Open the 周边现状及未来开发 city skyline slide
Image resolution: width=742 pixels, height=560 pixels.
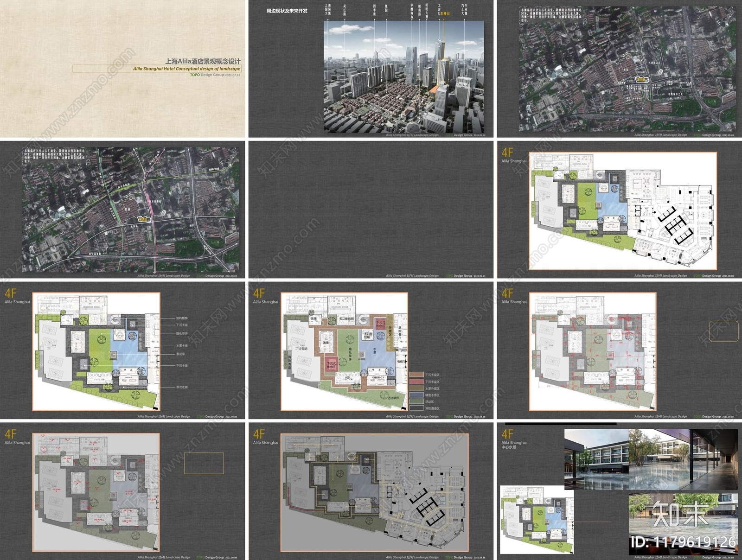coord(371,69)
